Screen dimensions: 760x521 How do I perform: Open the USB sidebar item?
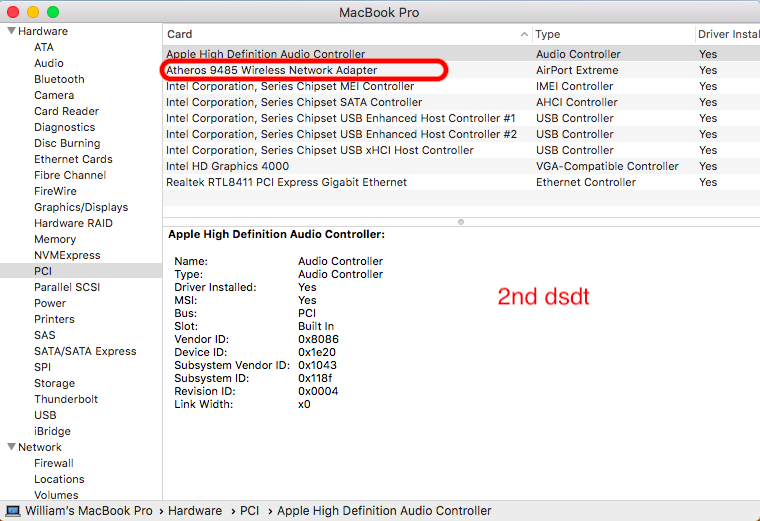pyautogui.click(x=45, y=415)
